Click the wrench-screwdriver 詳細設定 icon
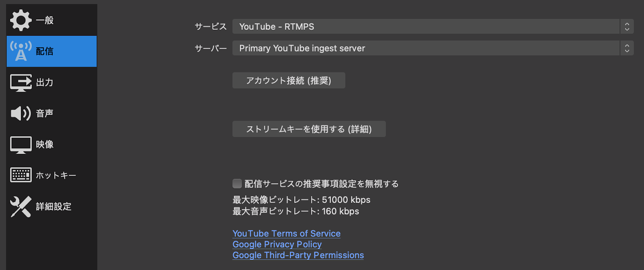644x270 pixels. 21,207
